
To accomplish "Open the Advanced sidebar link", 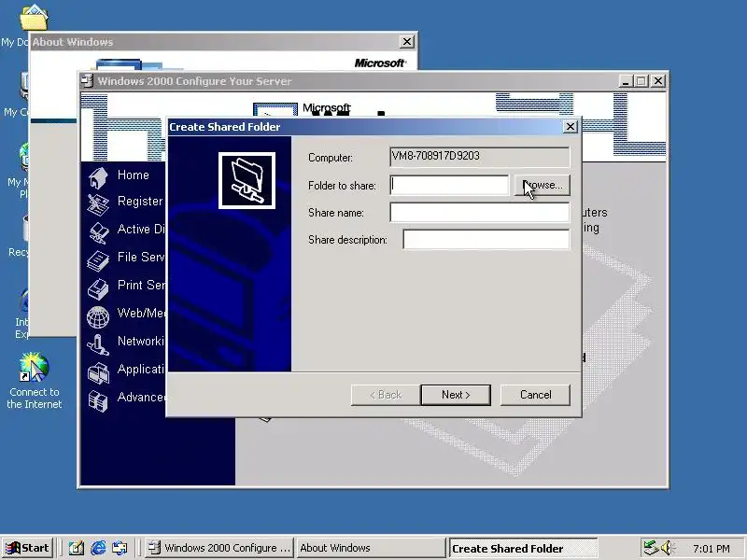I will [x=141, y=397].
